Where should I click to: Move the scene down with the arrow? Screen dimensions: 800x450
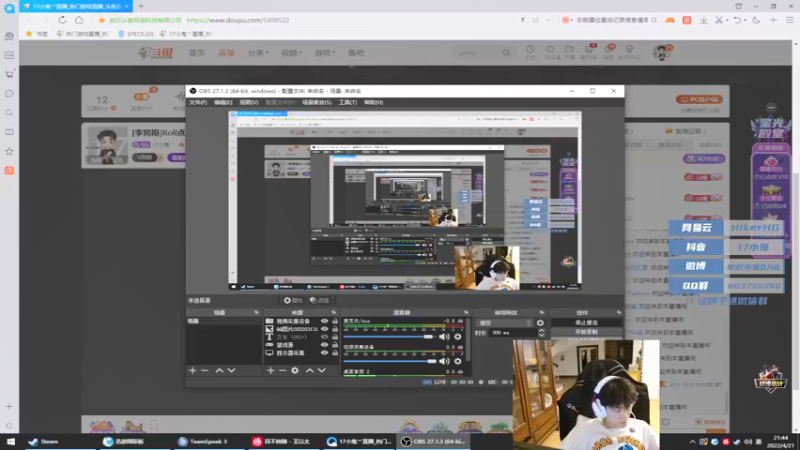click(232, 370)
